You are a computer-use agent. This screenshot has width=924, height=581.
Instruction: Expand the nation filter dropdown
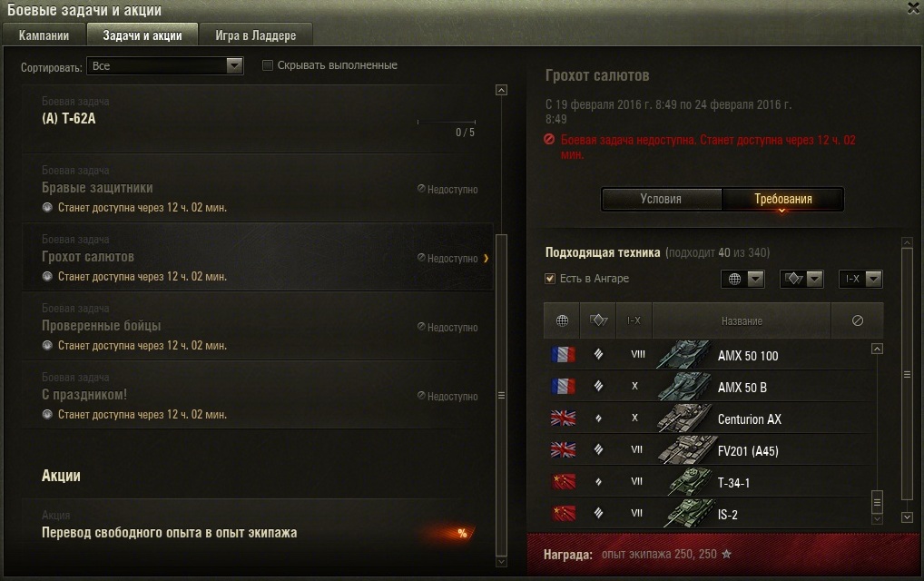coord(742,279)
